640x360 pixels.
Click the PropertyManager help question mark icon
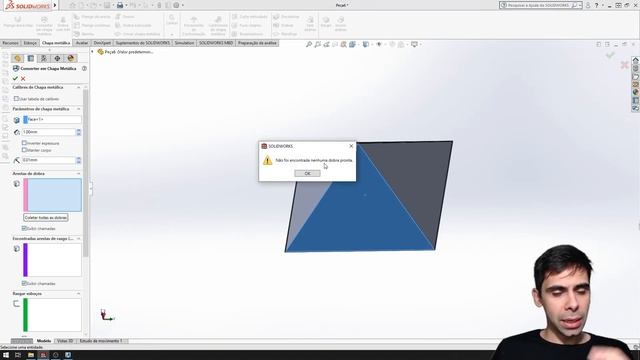84,69
